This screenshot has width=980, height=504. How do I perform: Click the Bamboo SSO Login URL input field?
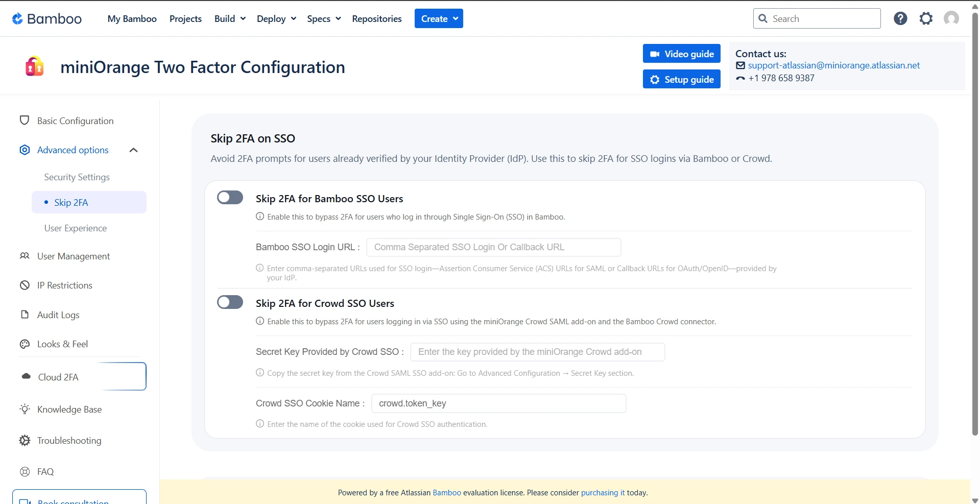pyautogui.click(x=493, y=247)
